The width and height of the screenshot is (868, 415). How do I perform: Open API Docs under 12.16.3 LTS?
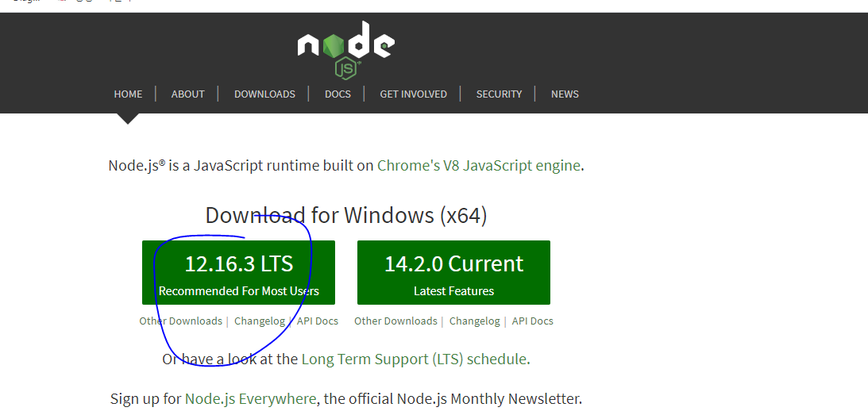tap(317, 321)
